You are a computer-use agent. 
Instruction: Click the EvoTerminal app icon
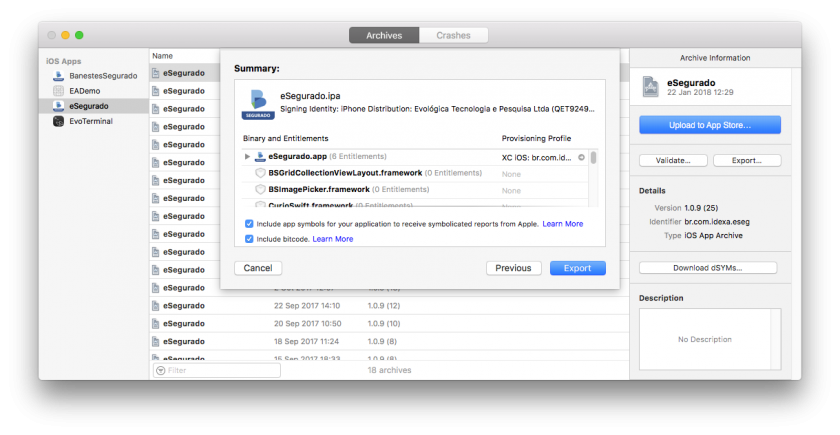pos(59,121)
